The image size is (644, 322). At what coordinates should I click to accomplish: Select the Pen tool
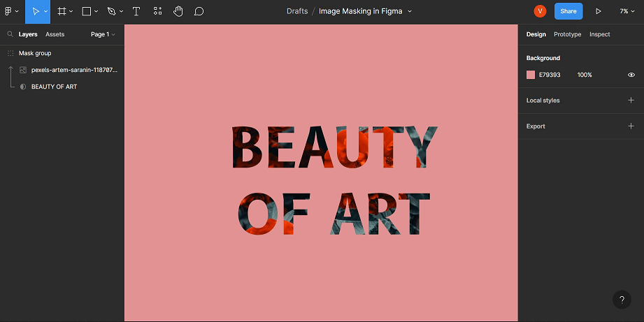click(x=111, y=11)
